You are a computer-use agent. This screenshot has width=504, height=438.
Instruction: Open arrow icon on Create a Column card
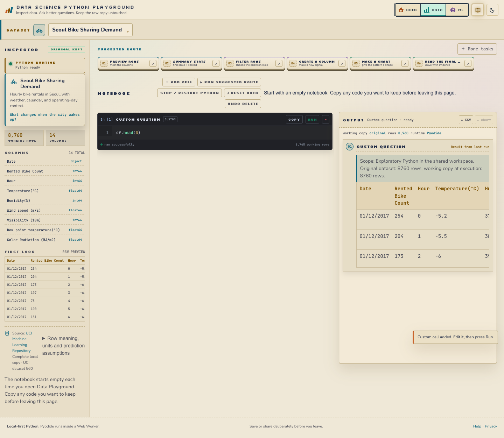(x=342, y=63)
